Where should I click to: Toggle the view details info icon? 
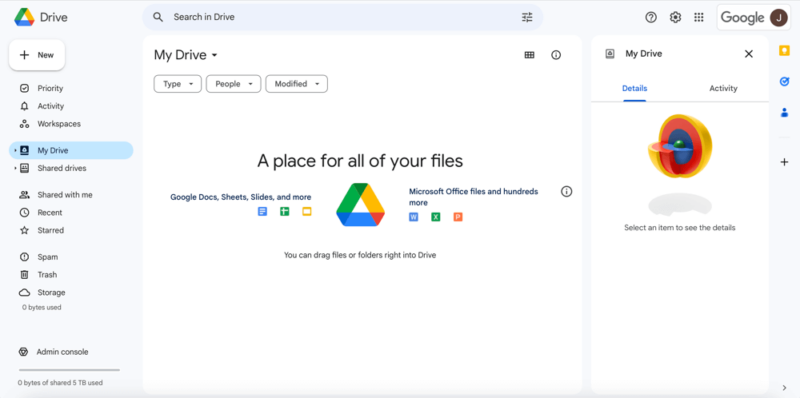point(556,55)
